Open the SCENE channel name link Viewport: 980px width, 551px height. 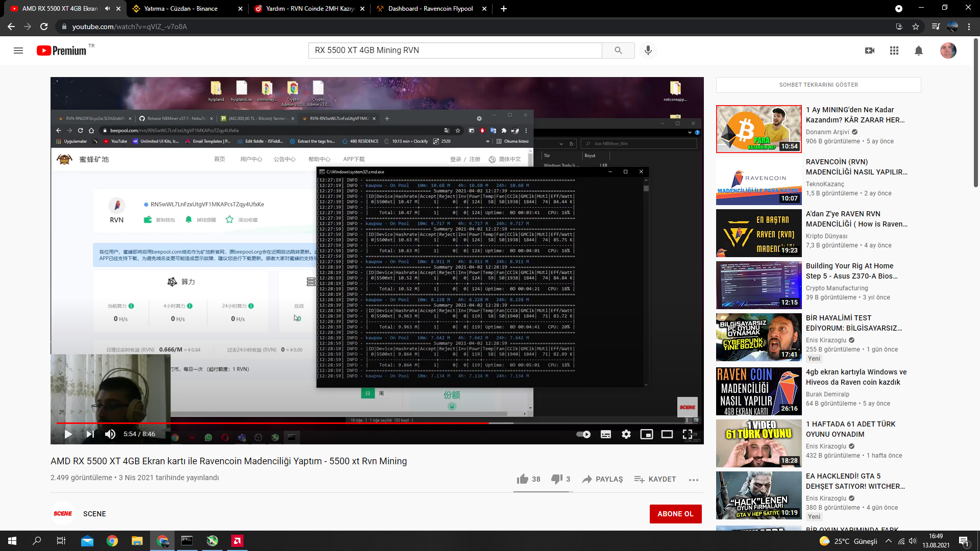(94, 514)
